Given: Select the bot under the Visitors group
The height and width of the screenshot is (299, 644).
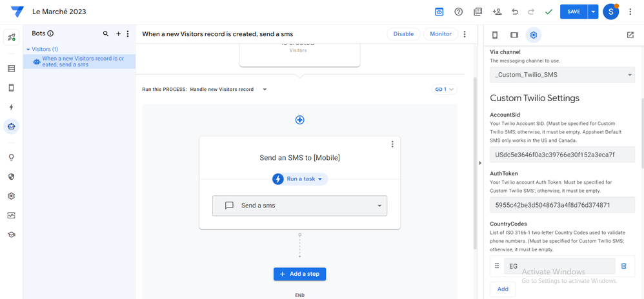Looking at the screenshot, I should 79,61.
